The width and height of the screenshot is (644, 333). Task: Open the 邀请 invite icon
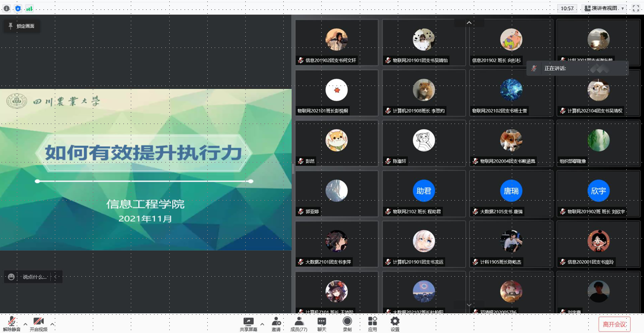[276, 324]
